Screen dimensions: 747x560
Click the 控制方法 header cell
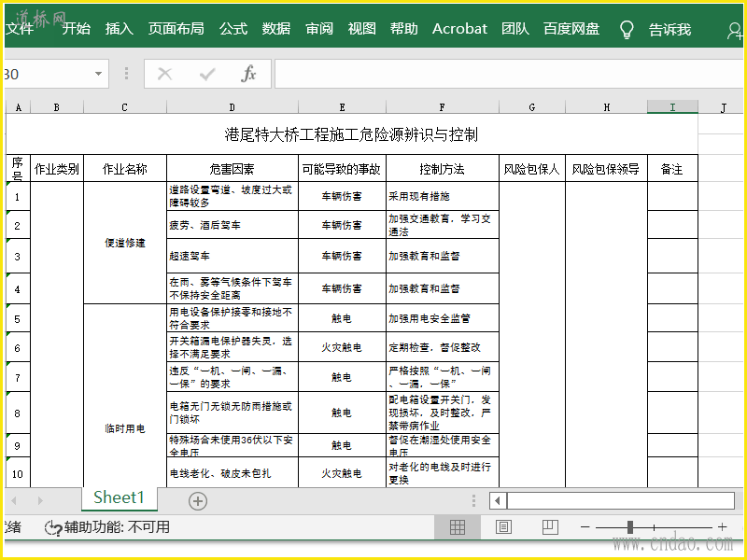coord(443,169)
